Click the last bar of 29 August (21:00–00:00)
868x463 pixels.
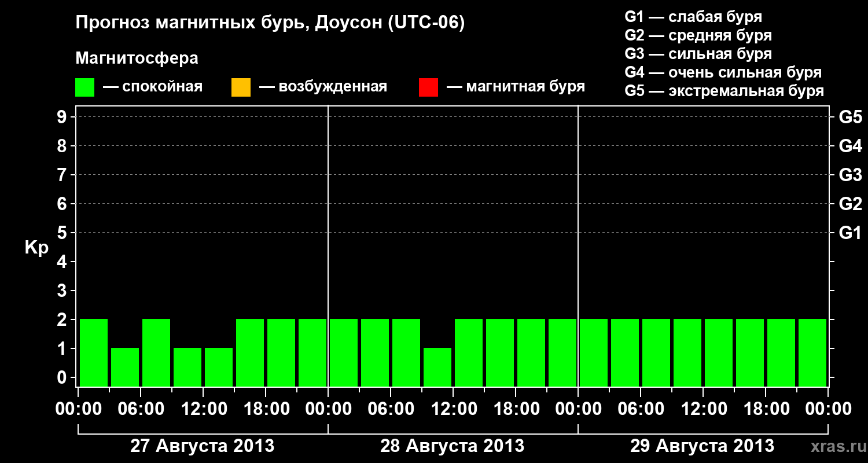click(812, 352)
